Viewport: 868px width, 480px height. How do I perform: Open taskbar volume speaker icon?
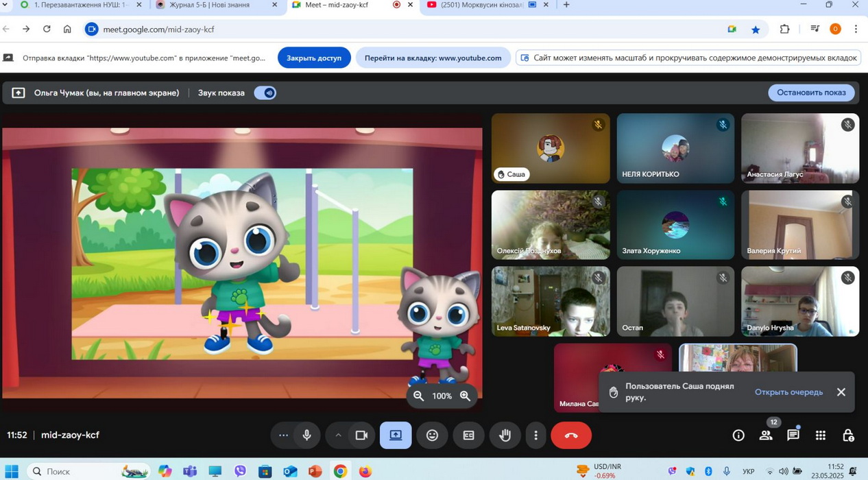pyautogui.click(x=784, y=472)
